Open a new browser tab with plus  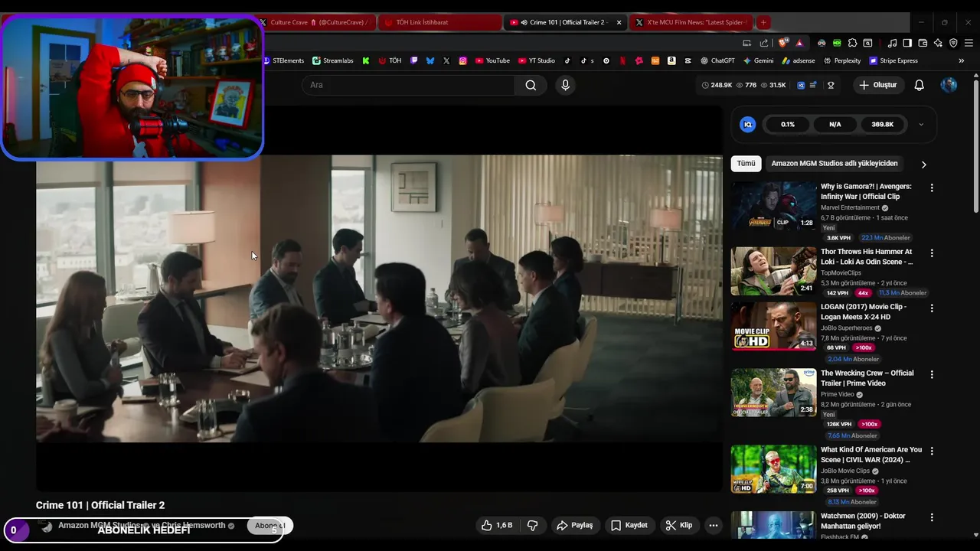763,22
